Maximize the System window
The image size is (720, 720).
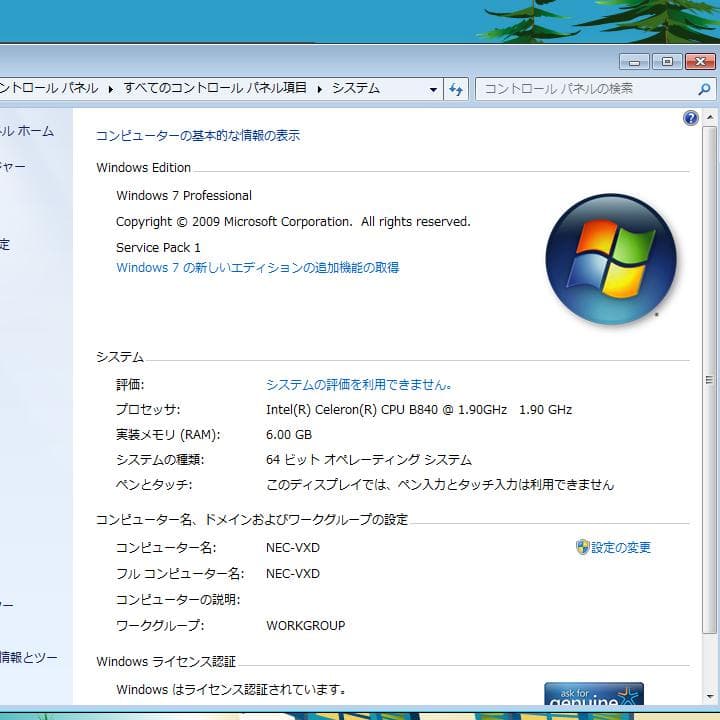coord(667,62)
